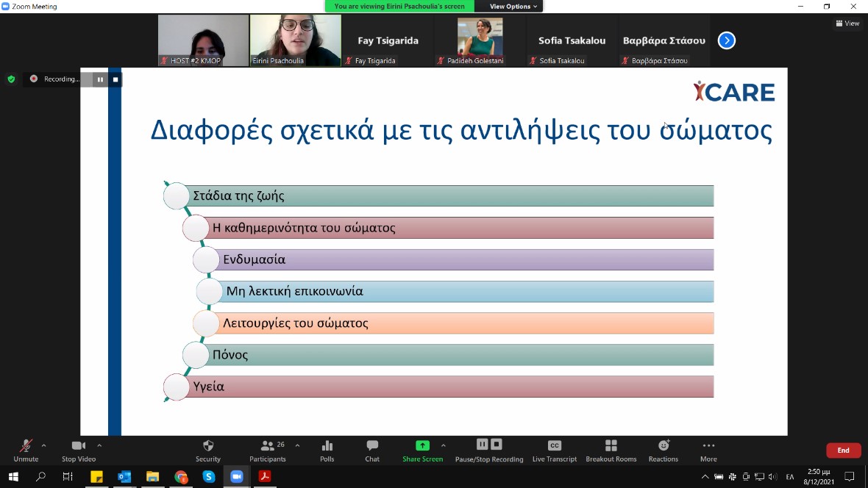
Task: Start a new Share Screen
Action: point(422,450)
